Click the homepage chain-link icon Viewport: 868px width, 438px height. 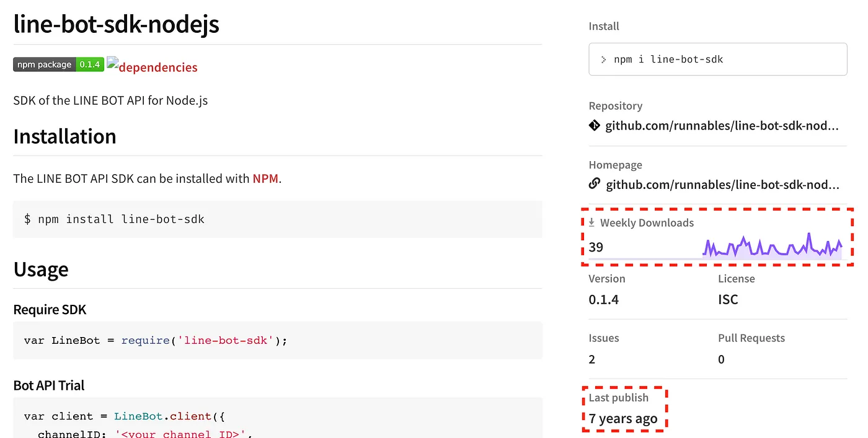(x=595, y=183)
